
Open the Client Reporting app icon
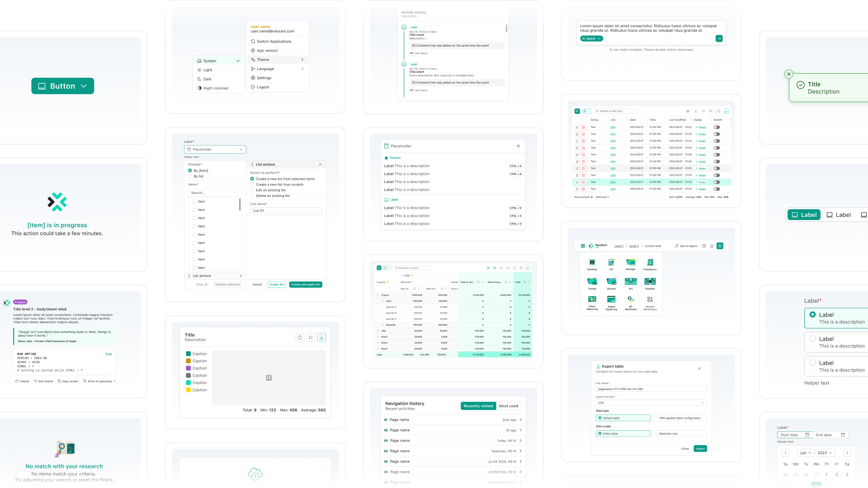(592, 300)
